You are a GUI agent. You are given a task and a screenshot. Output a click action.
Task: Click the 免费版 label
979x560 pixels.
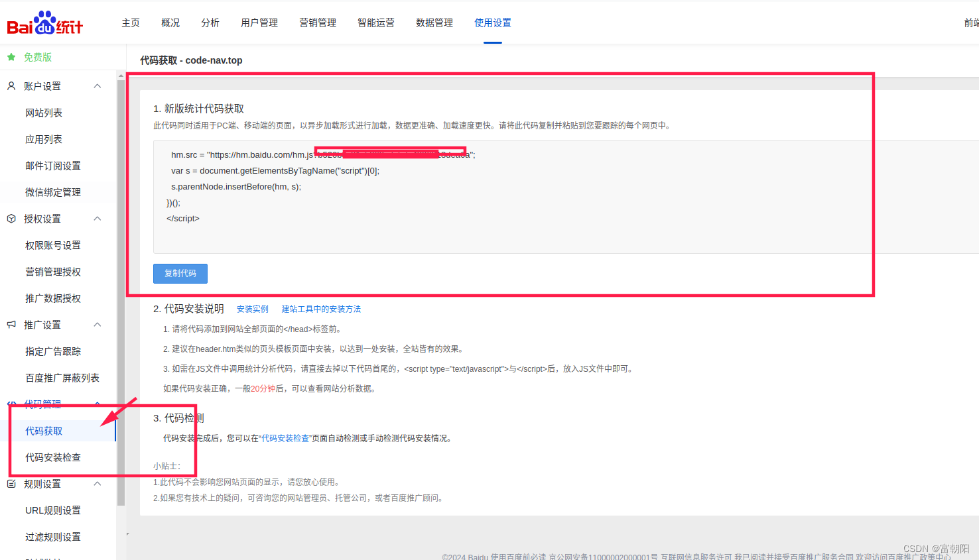tap(38, 57)
